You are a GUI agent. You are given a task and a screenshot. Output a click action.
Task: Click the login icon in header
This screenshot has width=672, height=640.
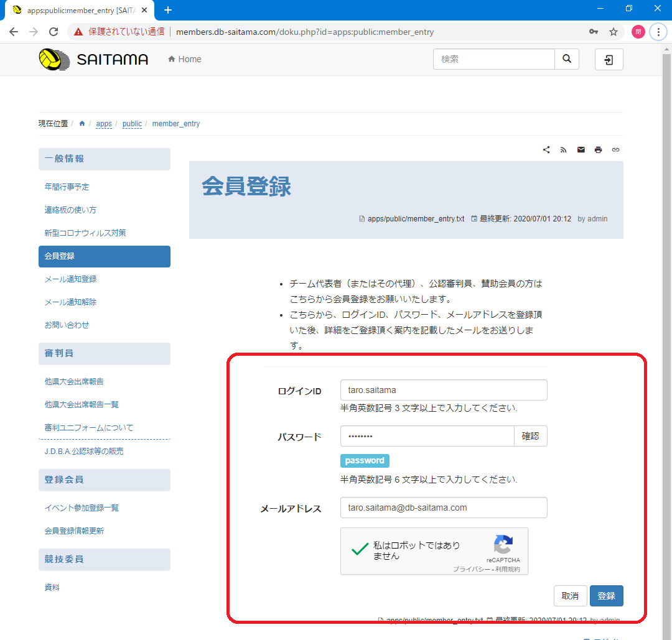coord(609,60)
